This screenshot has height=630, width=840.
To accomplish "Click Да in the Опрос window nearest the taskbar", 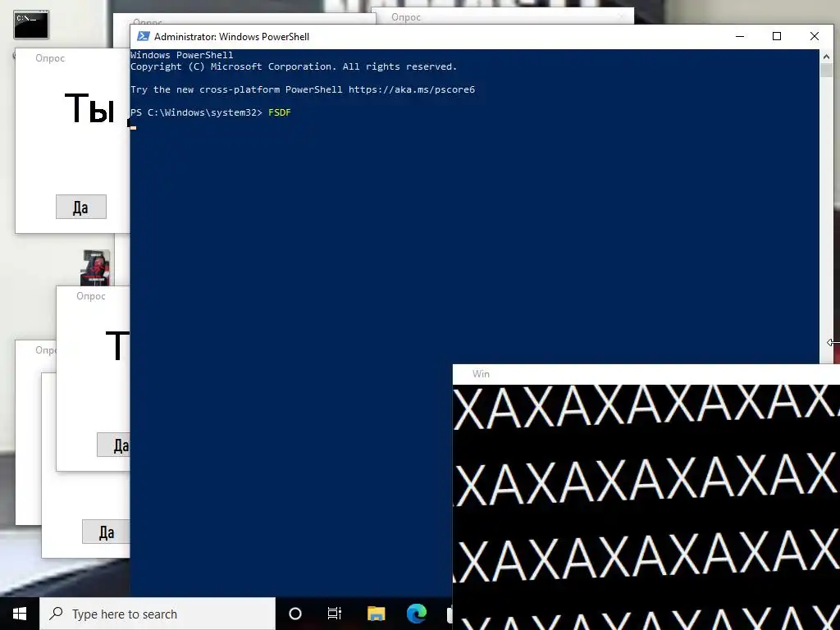I will pyautogui.click(x=106, y=532).
